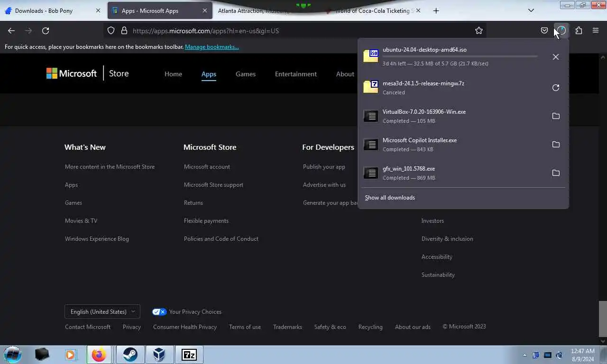Reload the current page
Viewport: 607px width, 364px height.
46,30
